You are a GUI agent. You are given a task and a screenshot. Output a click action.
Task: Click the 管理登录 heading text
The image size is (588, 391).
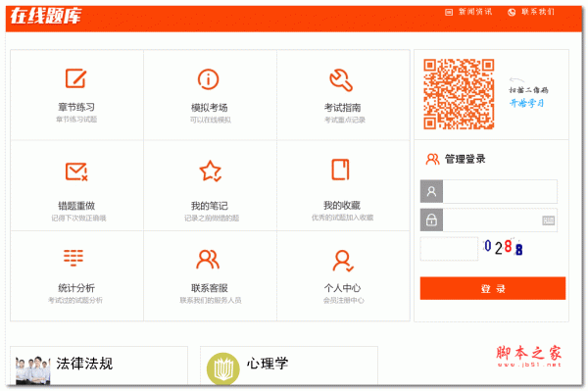coord(465,159)
